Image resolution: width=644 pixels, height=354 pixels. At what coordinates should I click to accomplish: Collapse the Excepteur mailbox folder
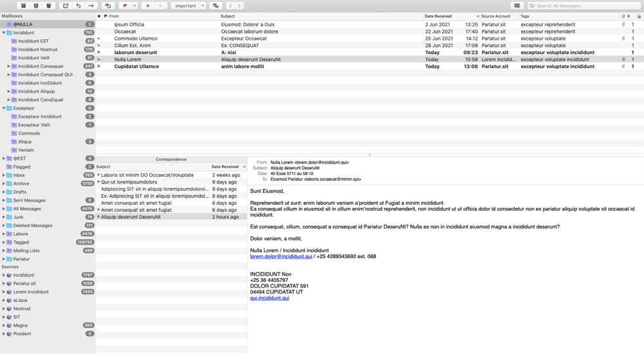tap(4, 108)
